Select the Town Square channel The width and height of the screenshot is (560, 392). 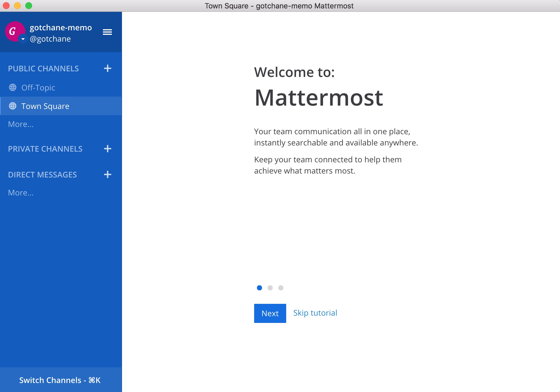[x=45, y=106]
